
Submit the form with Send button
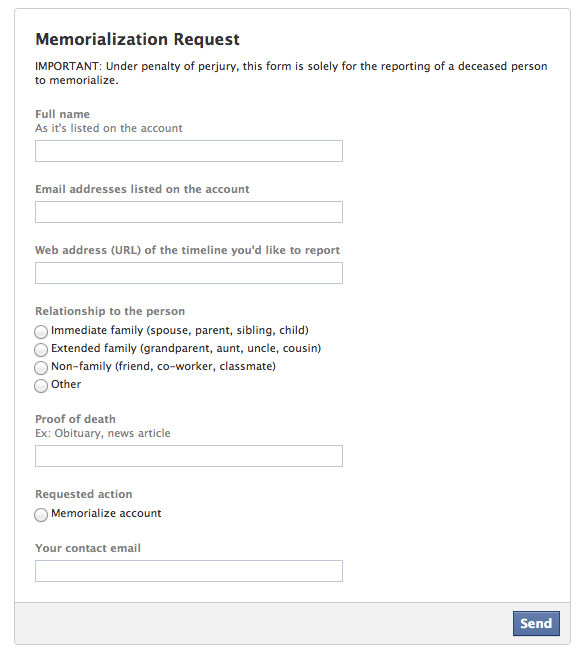(x=536, y=623)
